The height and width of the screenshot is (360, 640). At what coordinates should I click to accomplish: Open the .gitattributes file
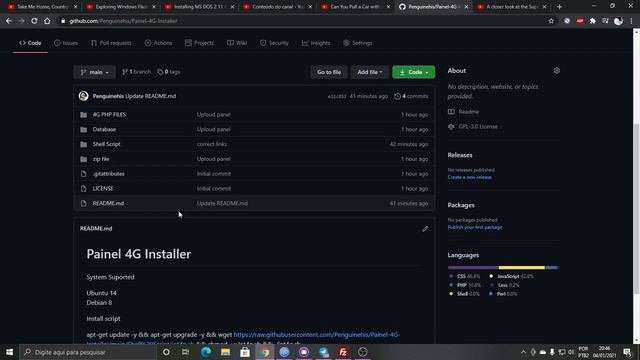pyautogui.click(x=108, y=174)
